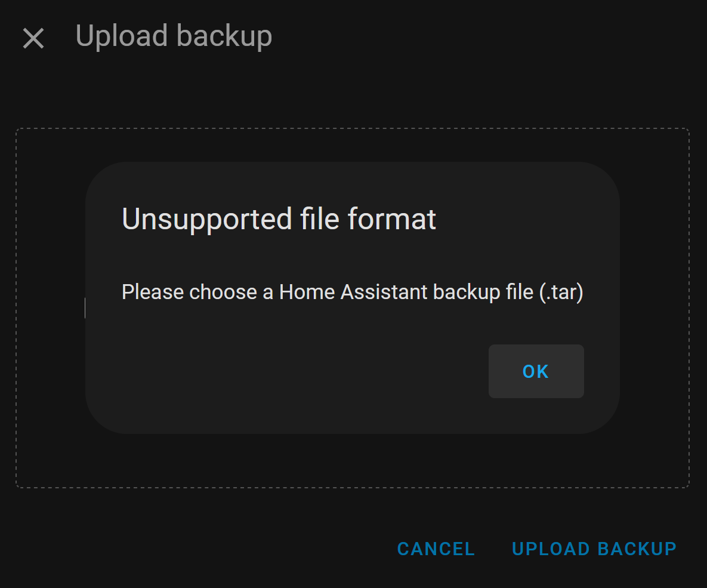The width and height of the screenshot is (707, 588).
Task: Confirm with UPLOAD BACKUP text button
Action: (594, 549)
